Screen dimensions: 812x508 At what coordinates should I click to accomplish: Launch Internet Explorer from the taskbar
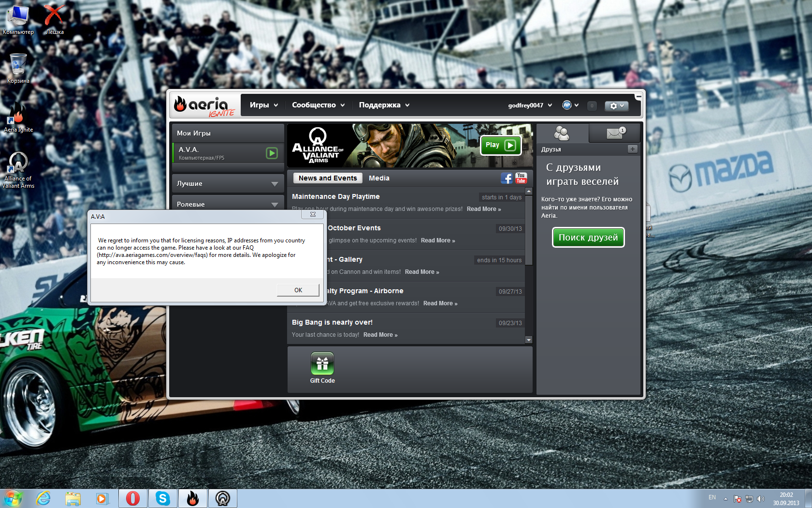pyautogui.click(x=43, y=498)
